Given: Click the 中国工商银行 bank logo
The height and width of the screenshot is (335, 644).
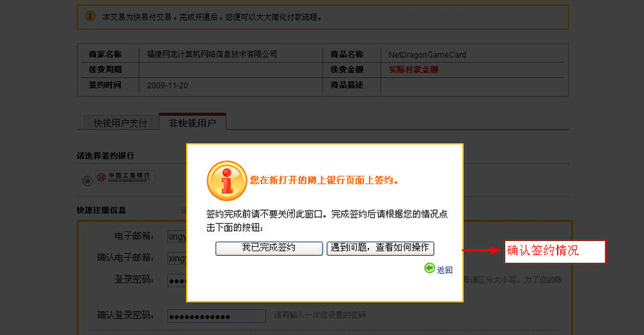Looking at the screenshot, I should [x=126, y=177].
